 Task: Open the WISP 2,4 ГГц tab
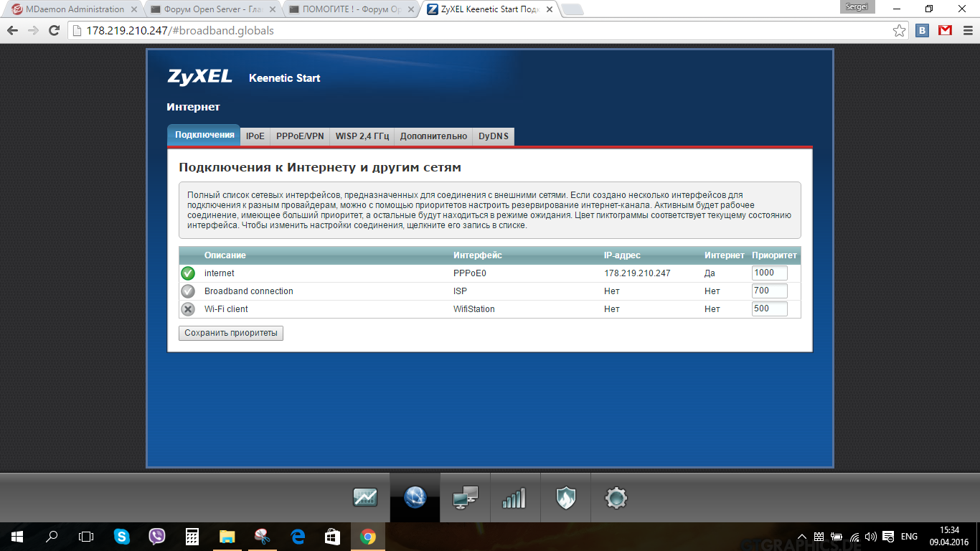click(362, 136)
